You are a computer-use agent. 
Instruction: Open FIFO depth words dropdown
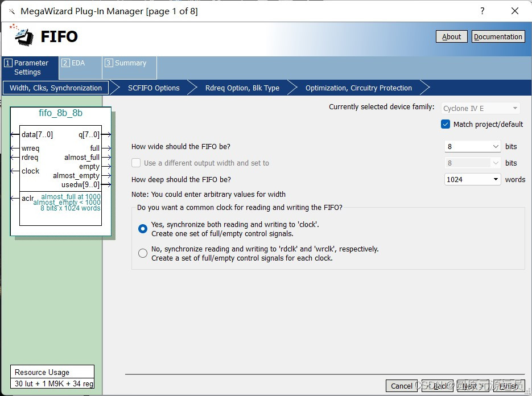pos(472,179)
